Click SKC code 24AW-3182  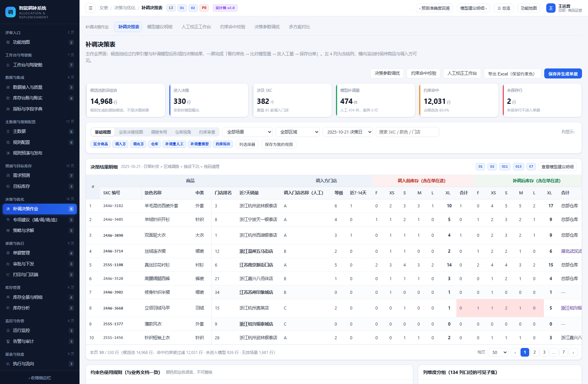click(113, 206)
